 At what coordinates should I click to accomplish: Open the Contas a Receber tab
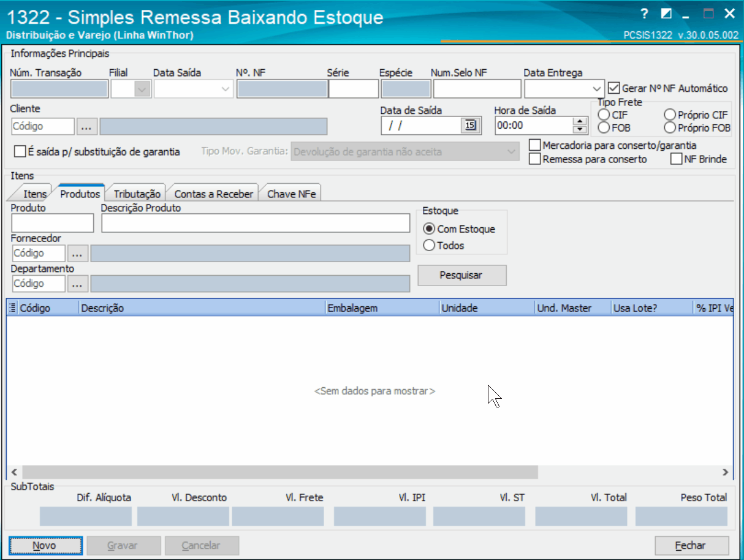pyautogui.click(x=214, y=194)
